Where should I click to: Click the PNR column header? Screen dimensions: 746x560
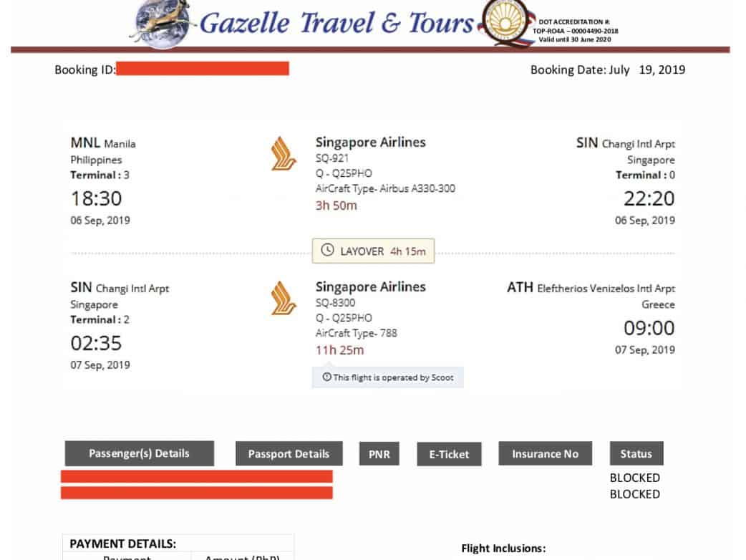379,454
